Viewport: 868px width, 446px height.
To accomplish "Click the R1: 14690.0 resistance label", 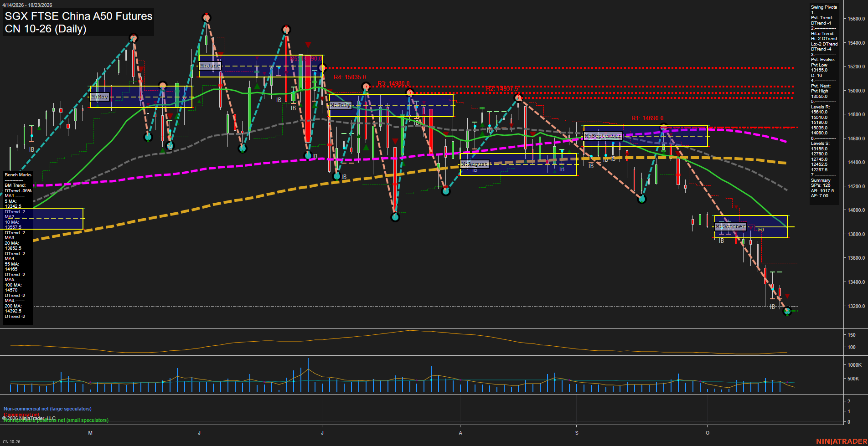I will pos(647,118).
